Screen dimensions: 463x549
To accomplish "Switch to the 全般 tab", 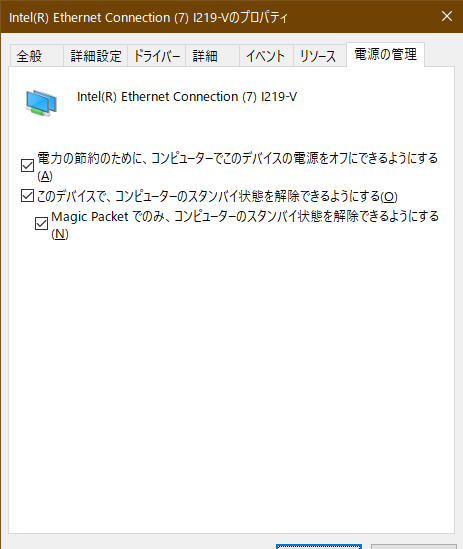I will (x=36, y=56).
